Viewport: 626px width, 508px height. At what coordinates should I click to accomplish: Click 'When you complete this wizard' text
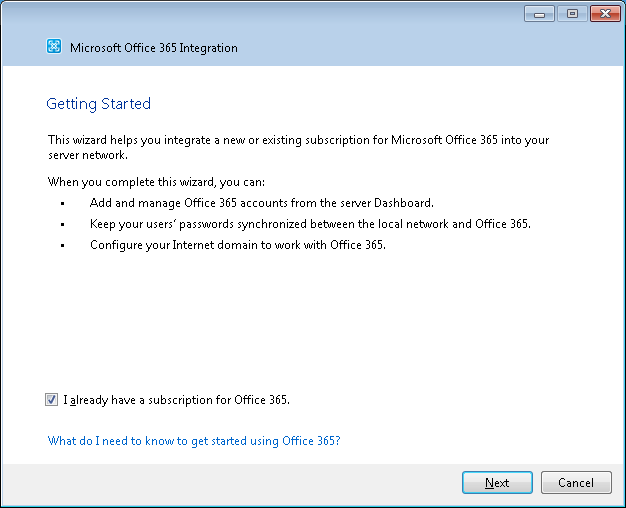click(x=156, y=182)
